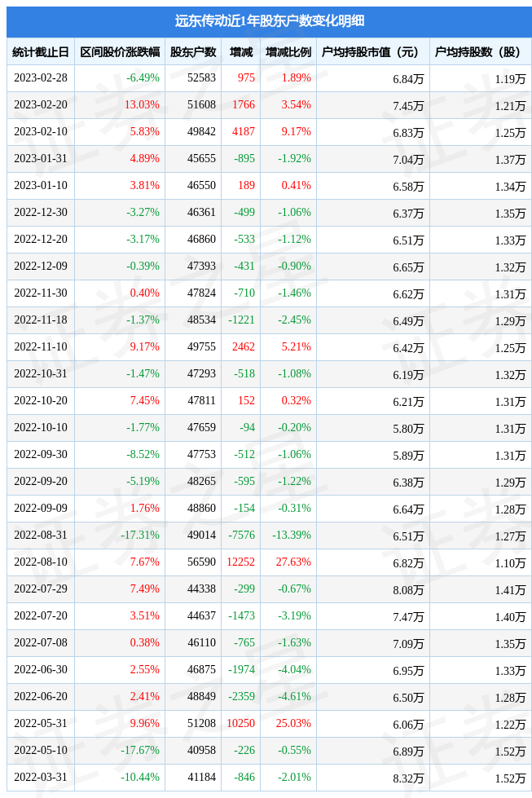This screenshot has width=532, height=798.
Task: Click the increase value 4187
Action: coord(244,132)
